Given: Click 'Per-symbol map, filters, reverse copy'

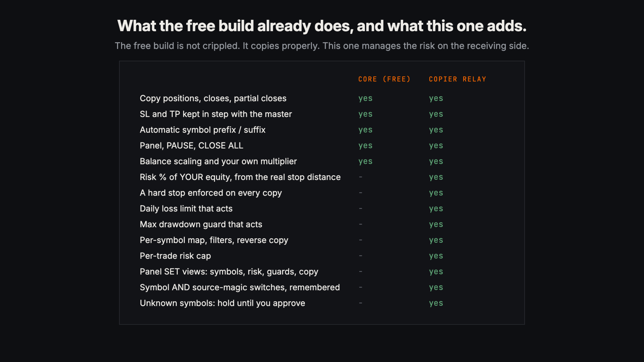Looking at the screenshot, I should click(214, 240).
